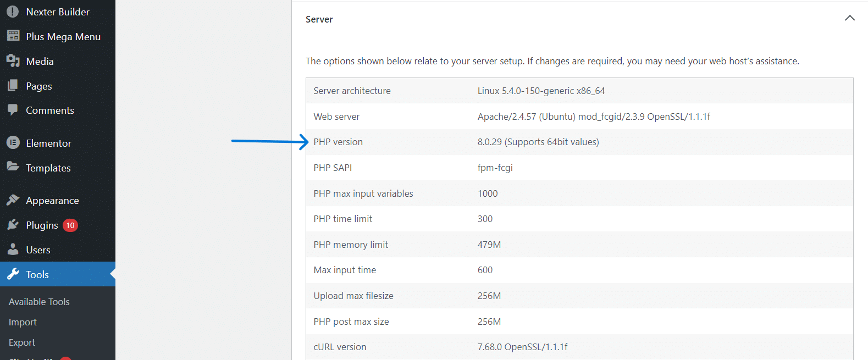Viewport: 868px width, 360px height.
Task: Select the 7.68.0 OpenSSL/1.1.1f value
Action: pos(522,347)
